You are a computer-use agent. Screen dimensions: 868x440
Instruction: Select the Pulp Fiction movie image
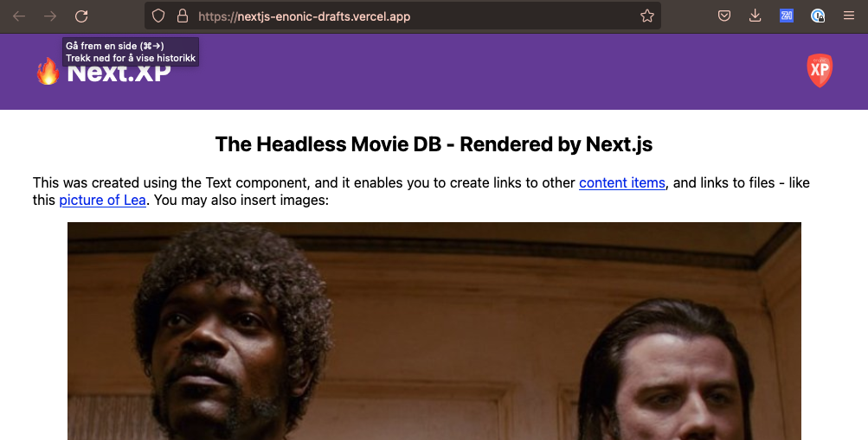(434, 331)
